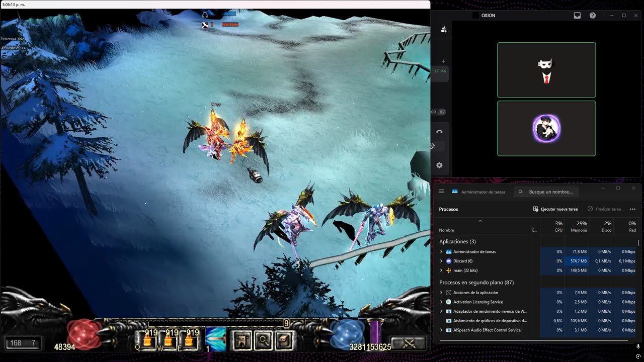Click the crossed swords button

[408, 343]
